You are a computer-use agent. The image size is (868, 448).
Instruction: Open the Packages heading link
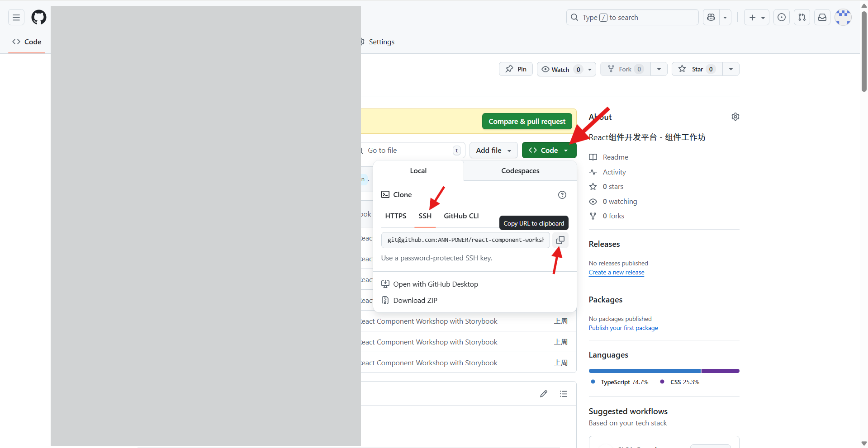point(606,300)
